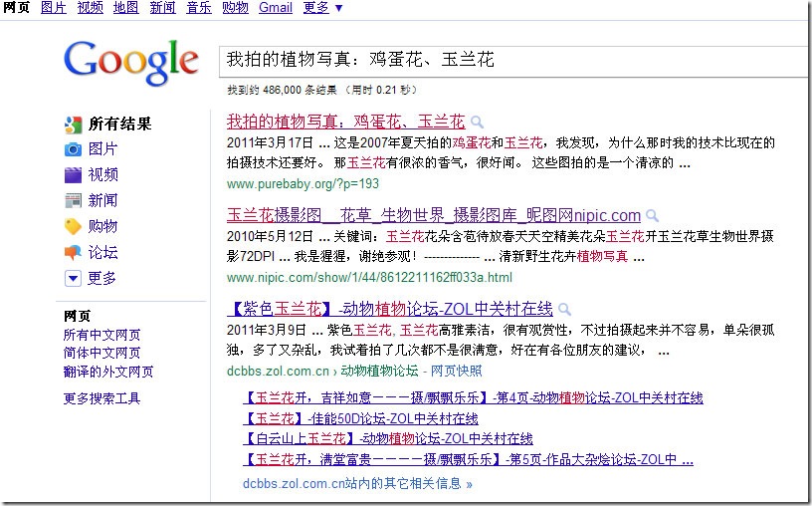
Task: Open 地图 in the top navigation
Action: 126,8
